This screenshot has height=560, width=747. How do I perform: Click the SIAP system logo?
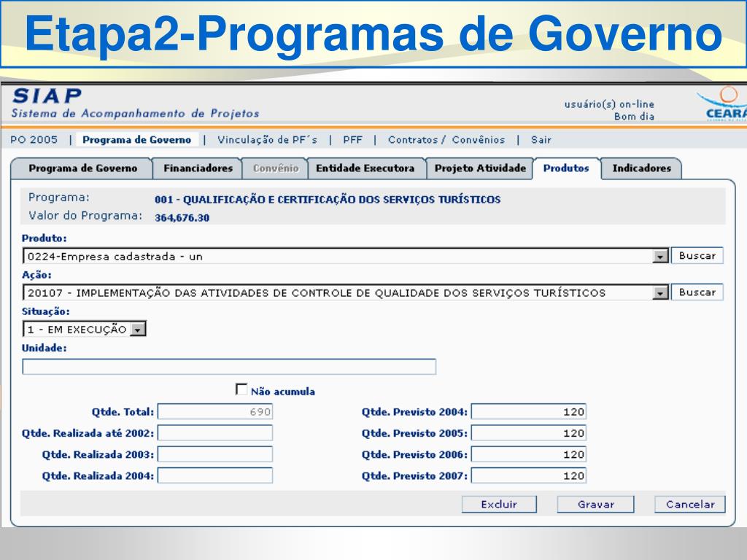[x=47, y=96]
